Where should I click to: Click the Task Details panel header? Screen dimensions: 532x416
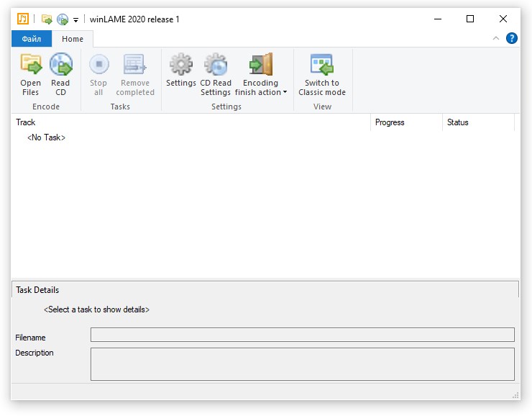click(265, 289)
